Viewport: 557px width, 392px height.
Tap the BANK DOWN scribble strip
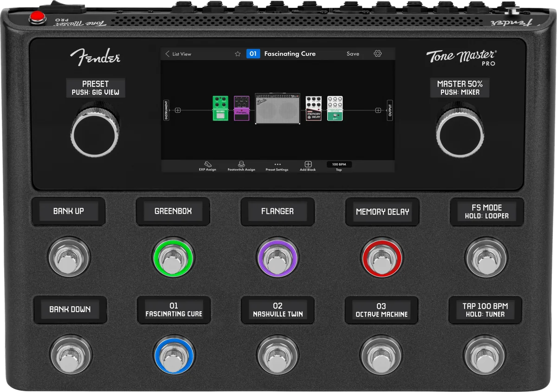click(70, 309)
